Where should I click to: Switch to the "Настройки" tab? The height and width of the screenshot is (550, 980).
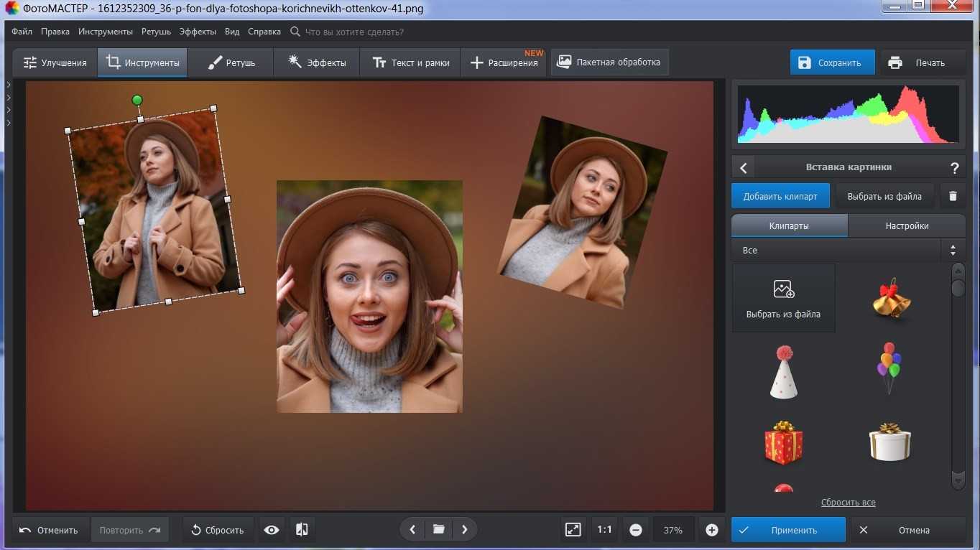(x=907, y=225)
